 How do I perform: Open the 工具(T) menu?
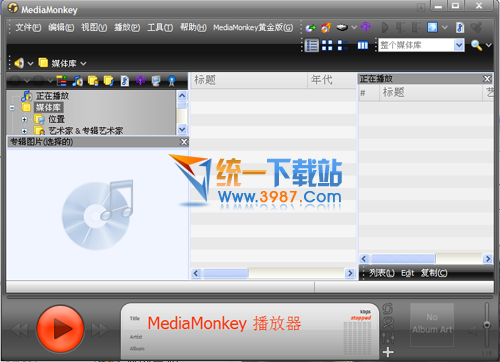[x=160, y=27]
